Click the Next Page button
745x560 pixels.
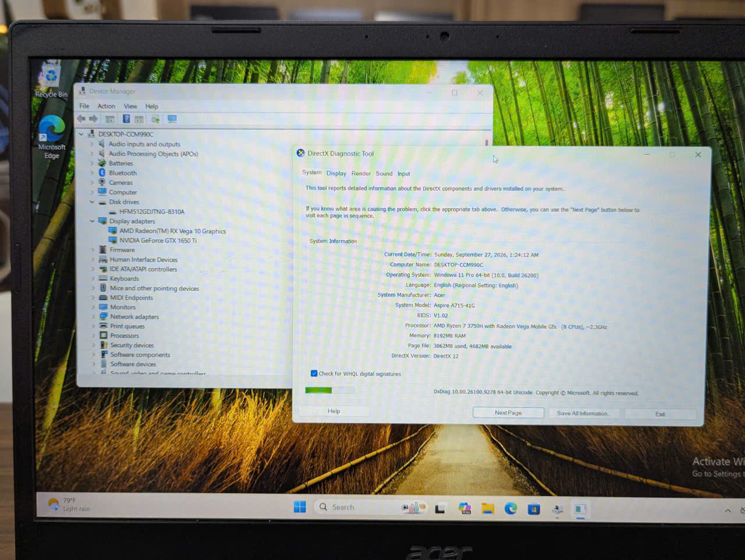(x=508, y=413)
